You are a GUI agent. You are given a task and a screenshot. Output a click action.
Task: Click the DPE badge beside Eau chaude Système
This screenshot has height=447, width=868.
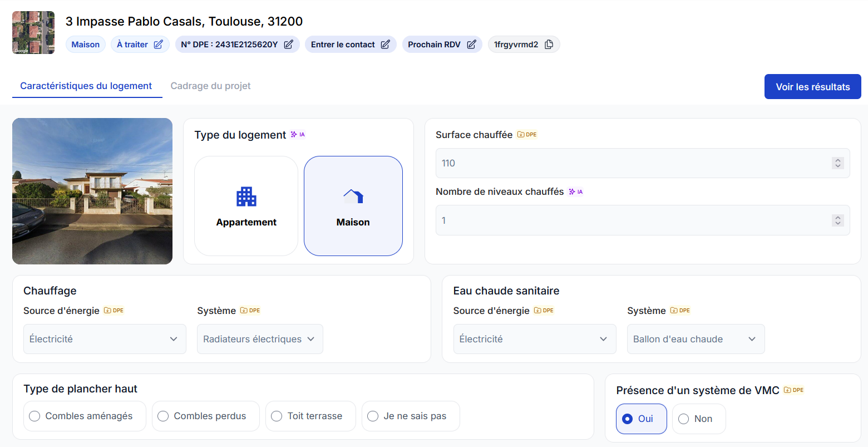[680, 311]
